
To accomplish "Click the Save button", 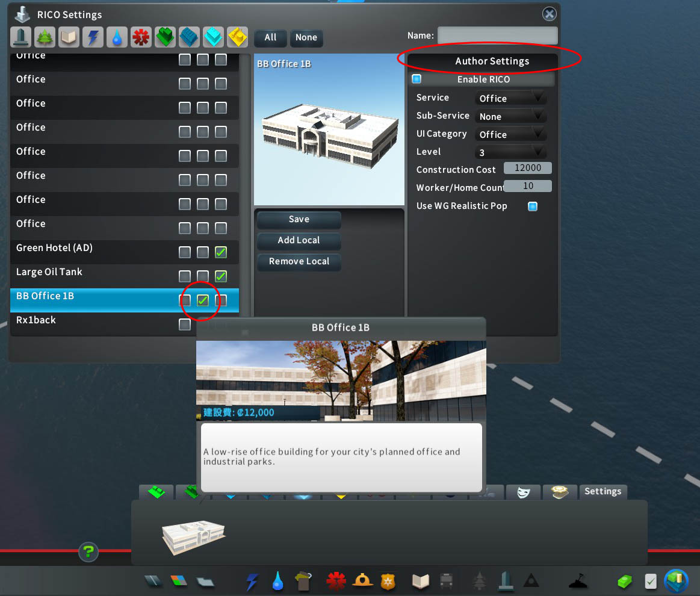I will point(299,219).
